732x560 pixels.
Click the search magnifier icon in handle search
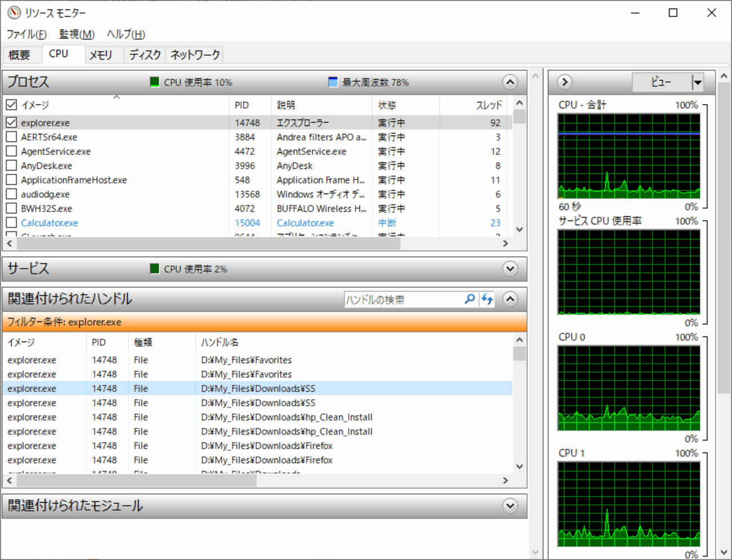point(469,299)
